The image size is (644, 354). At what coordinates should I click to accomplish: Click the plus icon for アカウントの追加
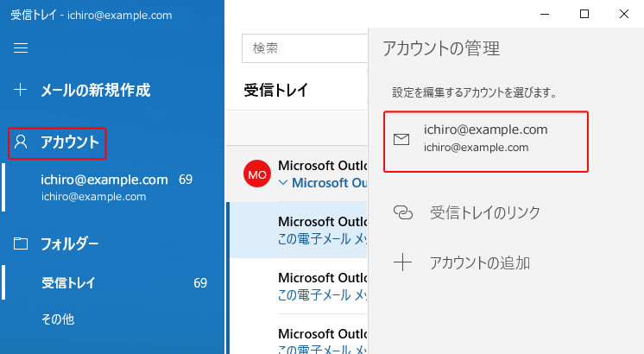402,263
